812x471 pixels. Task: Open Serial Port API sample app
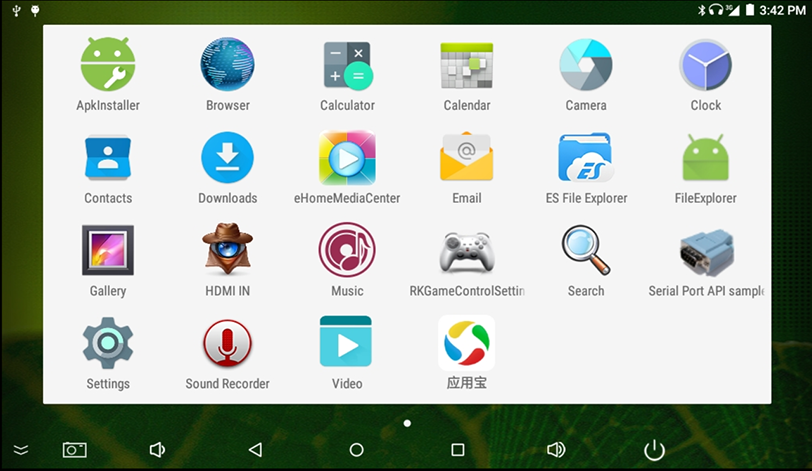pyautogui.click(x=706, y=253)
